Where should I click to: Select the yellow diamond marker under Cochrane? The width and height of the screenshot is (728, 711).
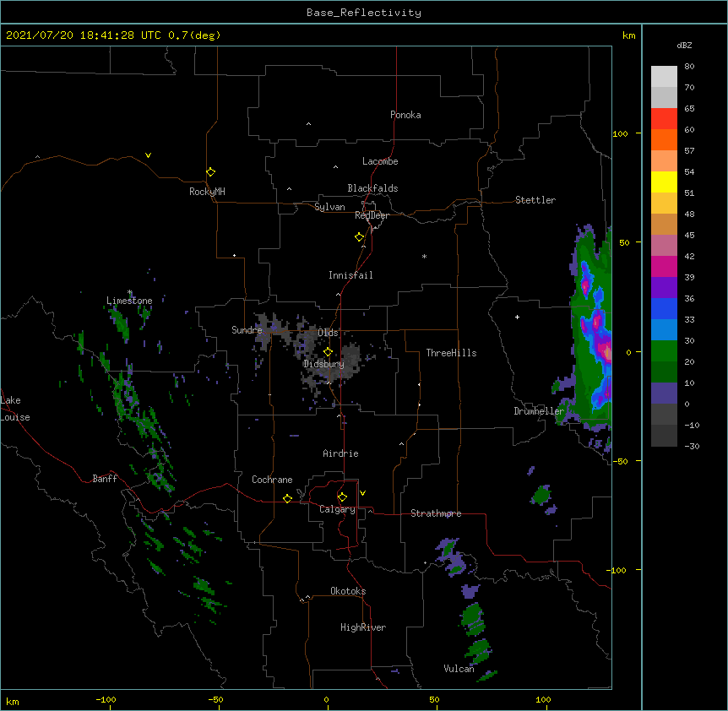pos(287,498)
